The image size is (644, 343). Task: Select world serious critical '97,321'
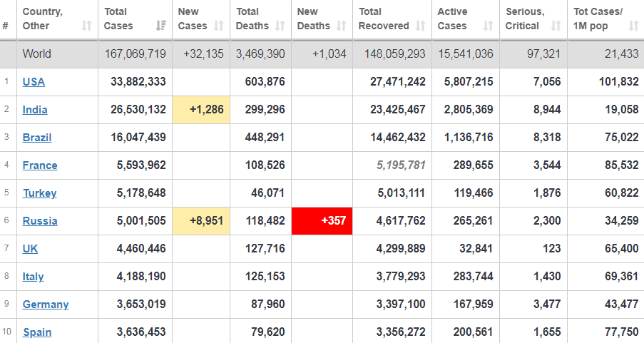[543, 53]
